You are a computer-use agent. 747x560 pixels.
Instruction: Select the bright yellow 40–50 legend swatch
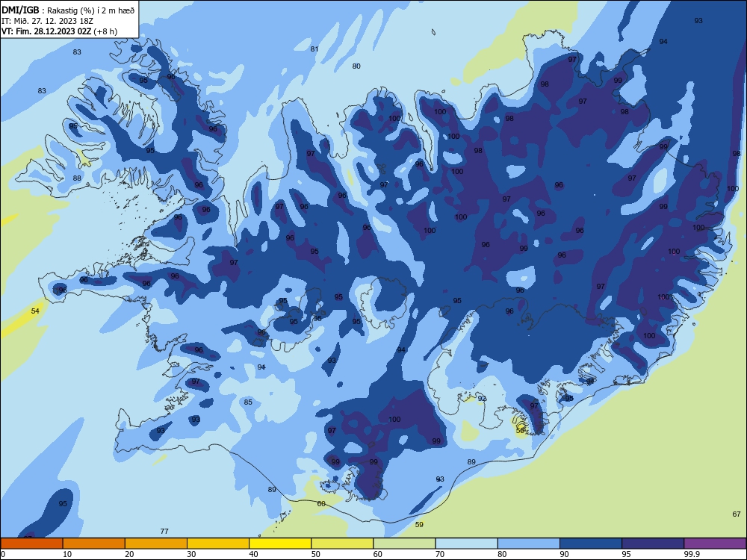[x=280, y=544]
